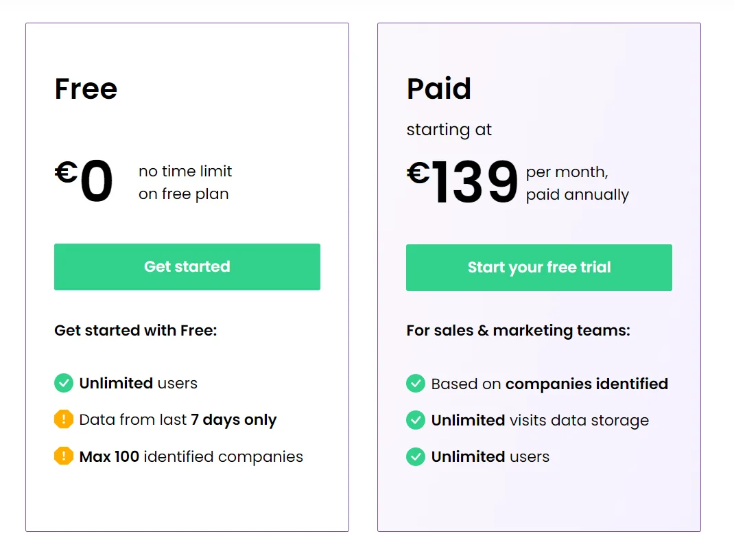Click 'Max 100 identified companies' text
The width and height of the screenshot is (734, 560).
pos(191,456)
